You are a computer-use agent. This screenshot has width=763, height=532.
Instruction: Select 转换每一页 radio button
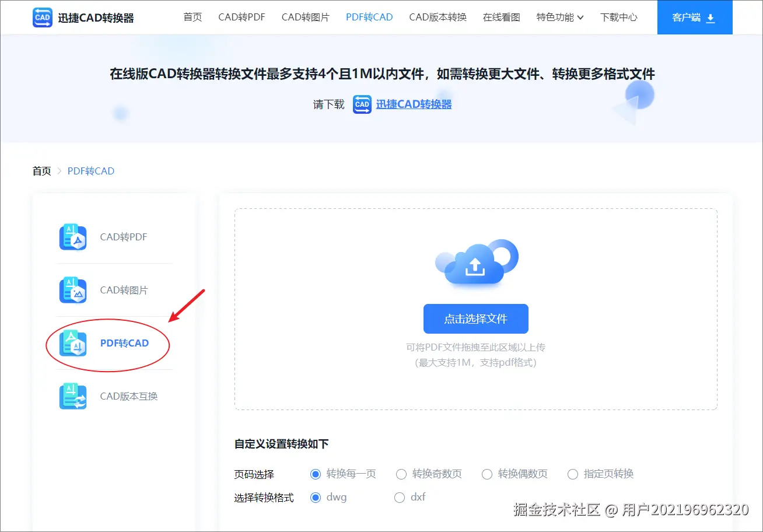click(x=316, y=474)
